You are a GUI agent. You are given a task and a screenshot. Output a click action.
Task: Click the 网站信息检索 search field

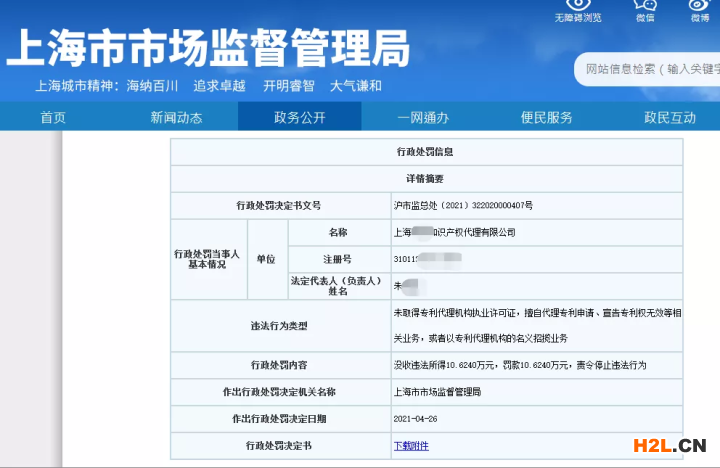[647, 69]
